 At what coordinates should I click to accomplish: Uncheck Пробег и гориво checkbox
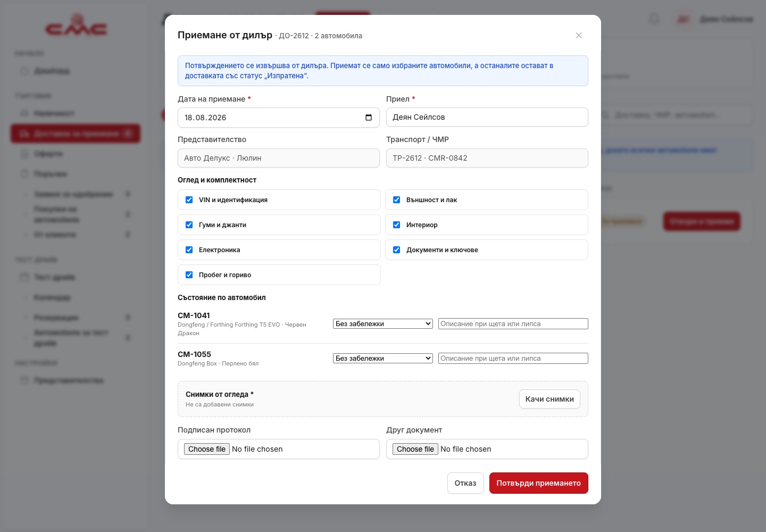(189, 275)
